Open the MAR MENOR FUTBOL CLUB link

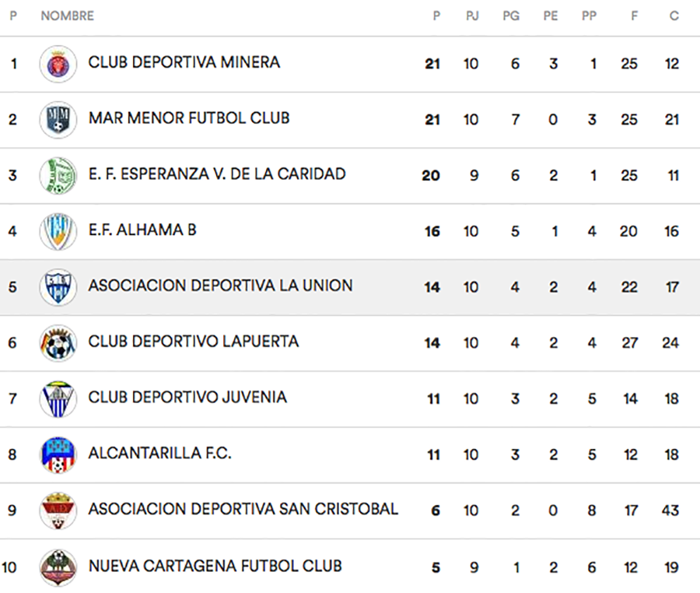point(189,118)
